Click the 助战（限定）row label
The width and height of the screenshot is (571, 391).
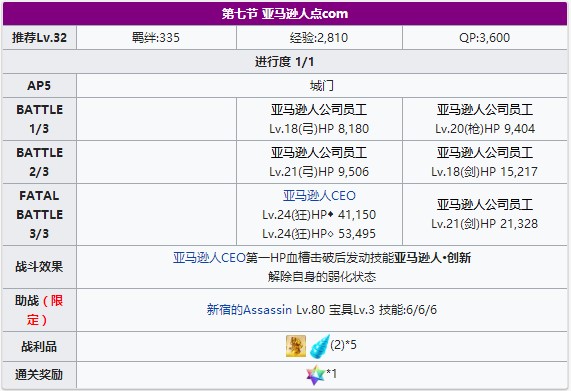tap(39, 310)
